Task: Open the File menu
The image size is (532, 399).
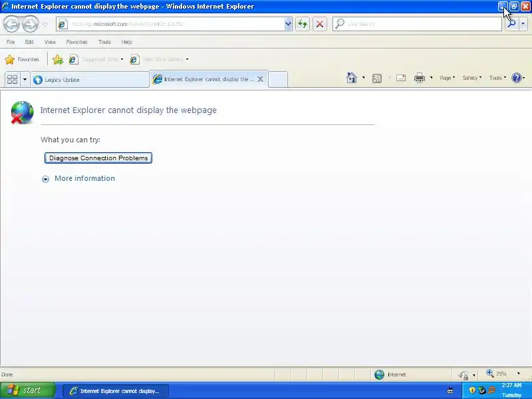Action: 11,42
